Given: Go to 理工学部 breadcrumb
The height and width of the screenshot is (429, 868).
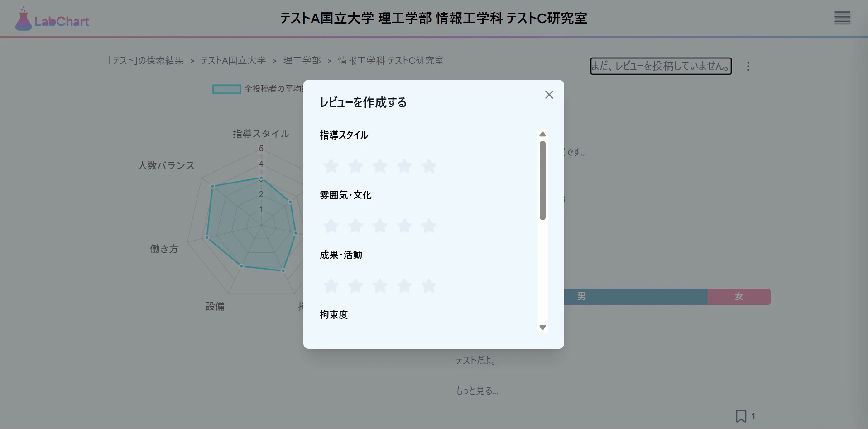Looking at the screenshot, I should coord(302,61).
